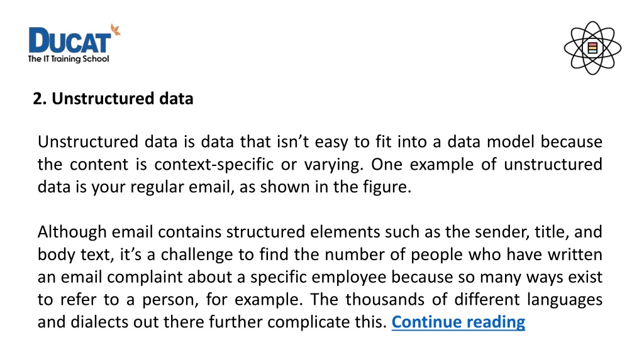Click the colored stack inside the atom icon
This screenshot has width=644, height=362.
[592, 48]
